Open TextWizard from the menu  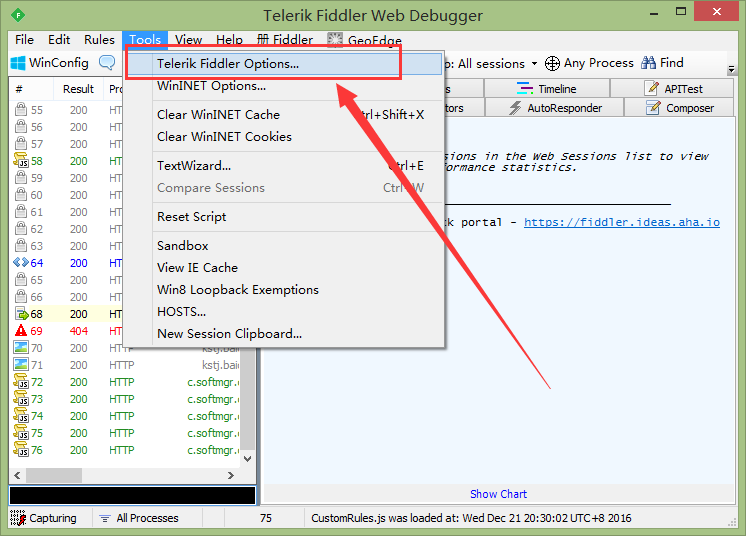(285, 166)
